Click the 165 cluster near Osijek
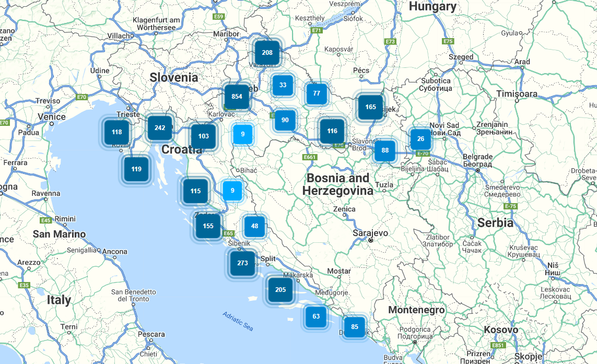This screenshot has width=597, height=364. [x=371, y=107]
